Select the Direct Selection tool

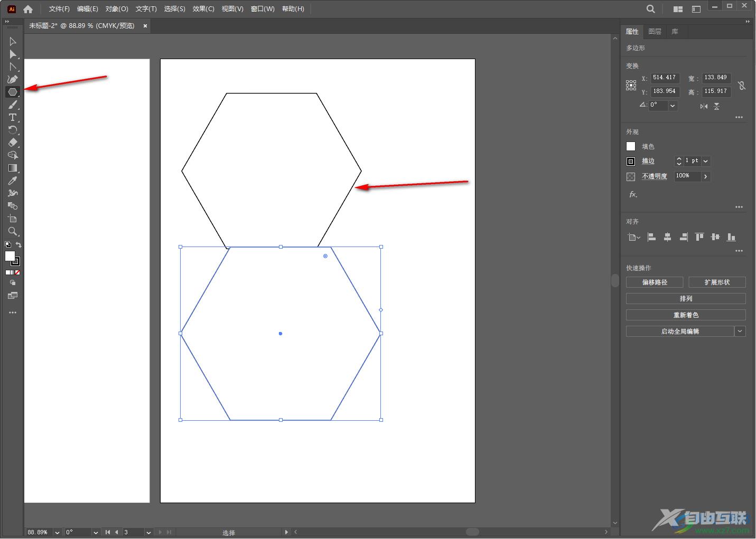[13, 54]
